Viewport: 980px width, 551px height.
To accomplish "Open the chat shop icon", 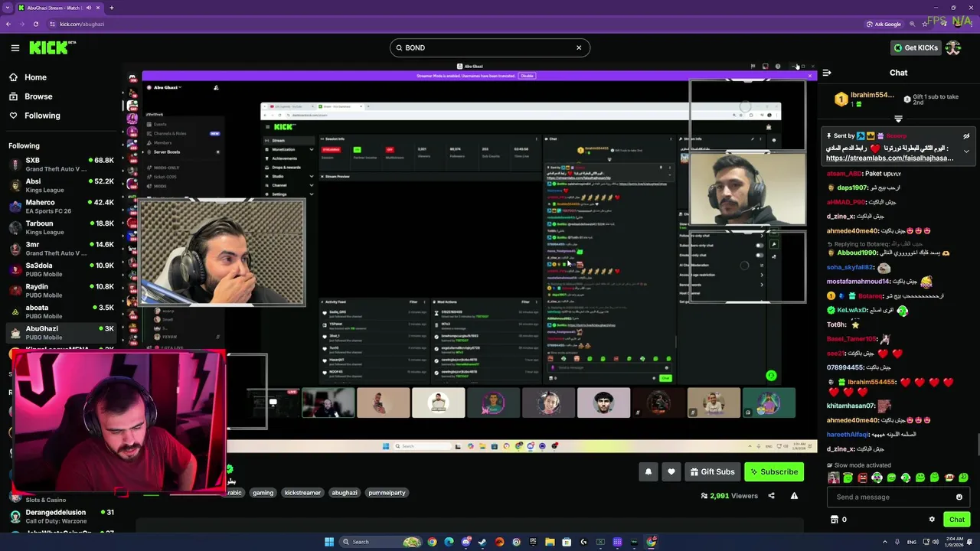I will point(835,520).
